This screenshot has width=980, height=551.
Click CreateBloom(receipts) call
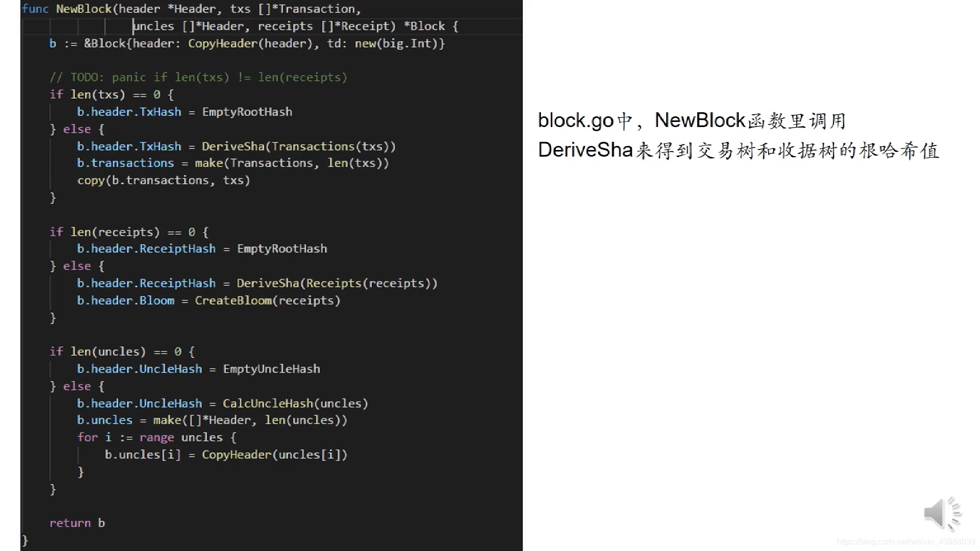[267, 300]
